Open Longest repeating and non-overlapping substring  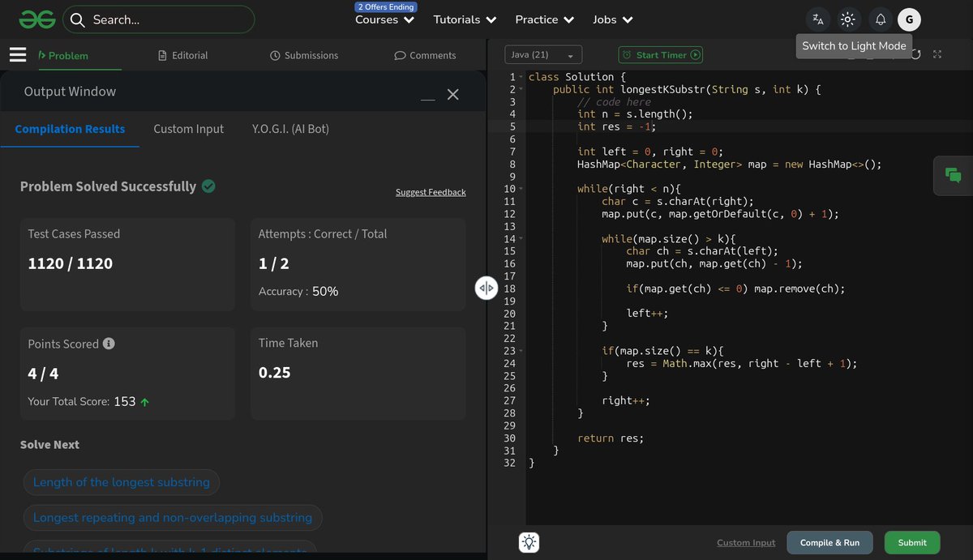(x=173, y=518)
